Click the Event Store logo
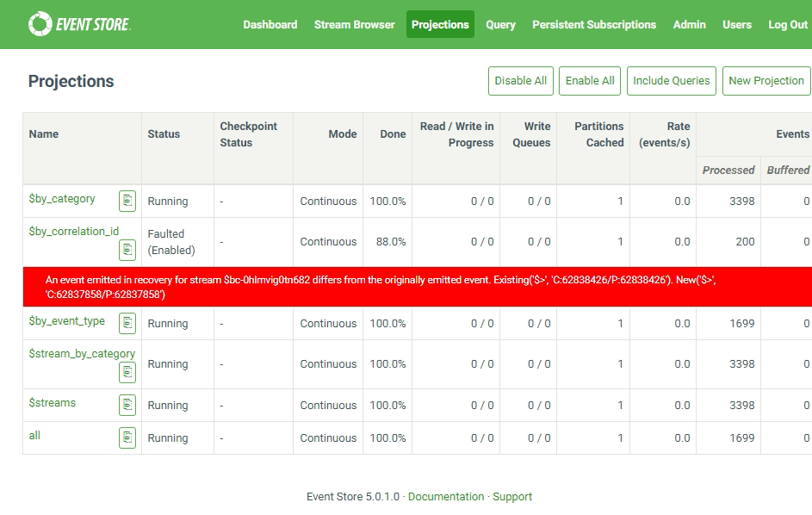Image resolution: width=812 pixels, height=515 pixels. pyautogui.click(x=79, y=24)
